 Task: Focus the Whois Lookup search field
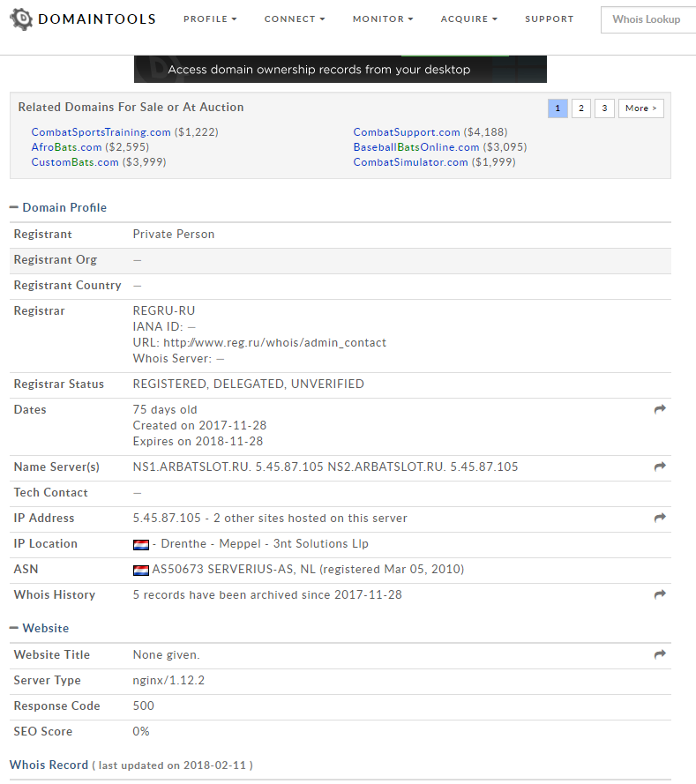(648, 19)
